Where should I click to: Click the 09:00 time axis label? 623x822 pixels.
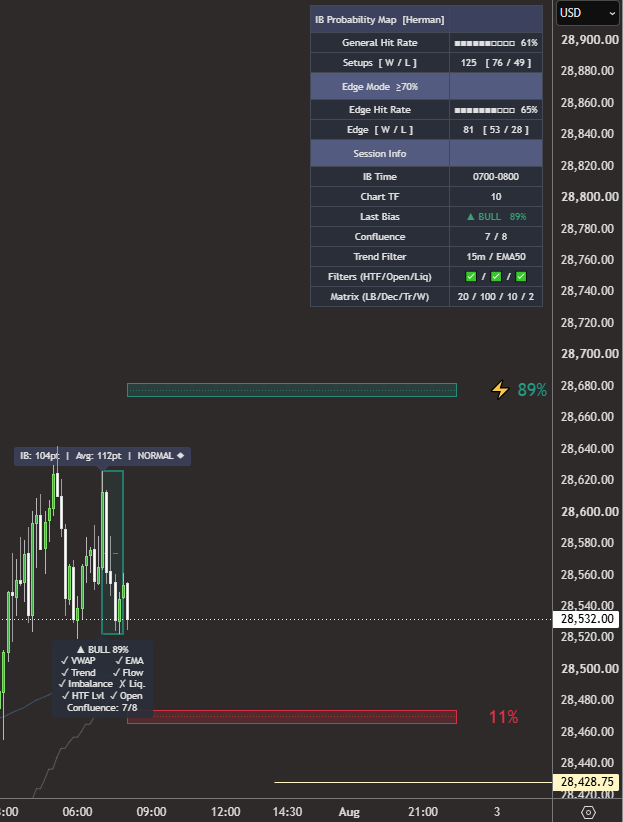click(151, 812)
